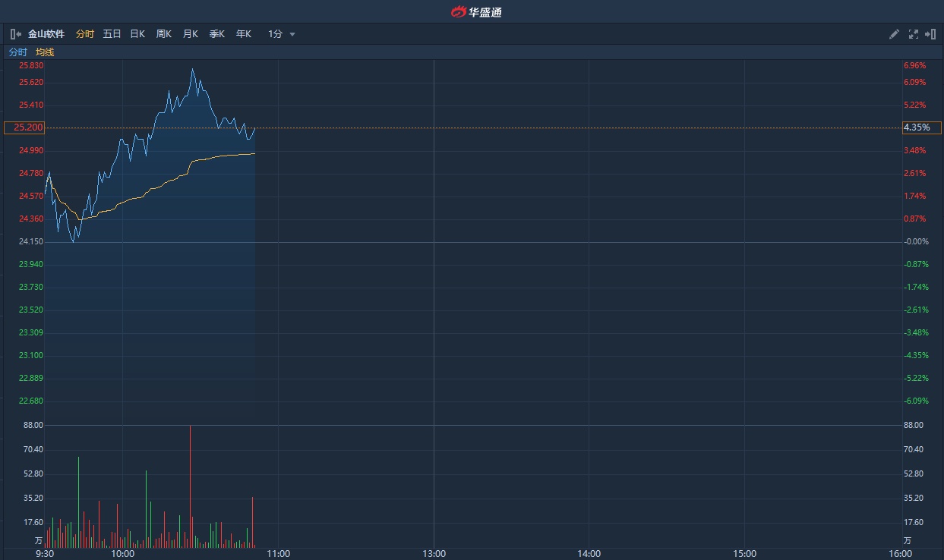944x560 pixels.
Task: Switch to the 五日 five-day tab
Action: (112, 34)
